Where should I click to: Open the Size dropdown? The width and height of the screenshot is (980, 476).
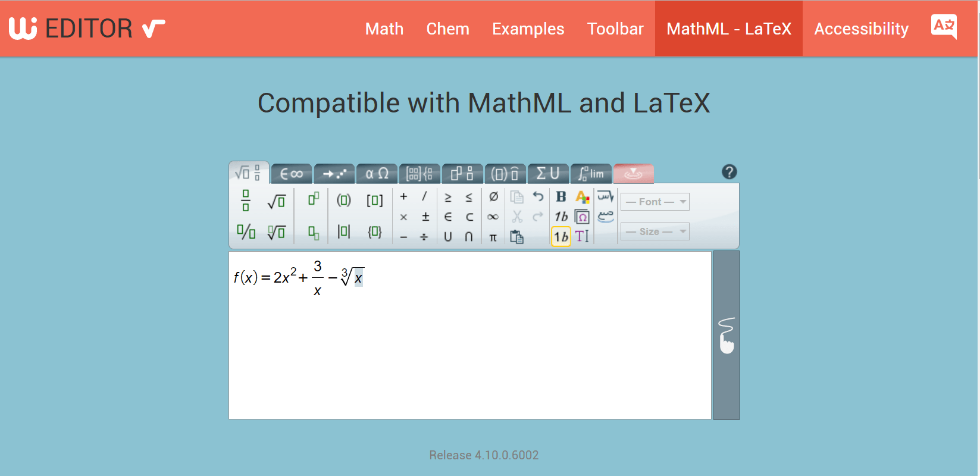pos(655,231)
